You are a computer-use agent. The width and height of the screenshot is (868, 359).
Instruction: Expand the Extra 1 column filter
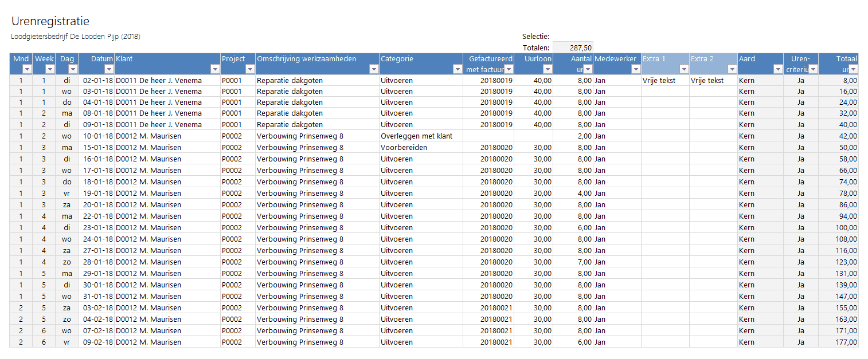683,69
